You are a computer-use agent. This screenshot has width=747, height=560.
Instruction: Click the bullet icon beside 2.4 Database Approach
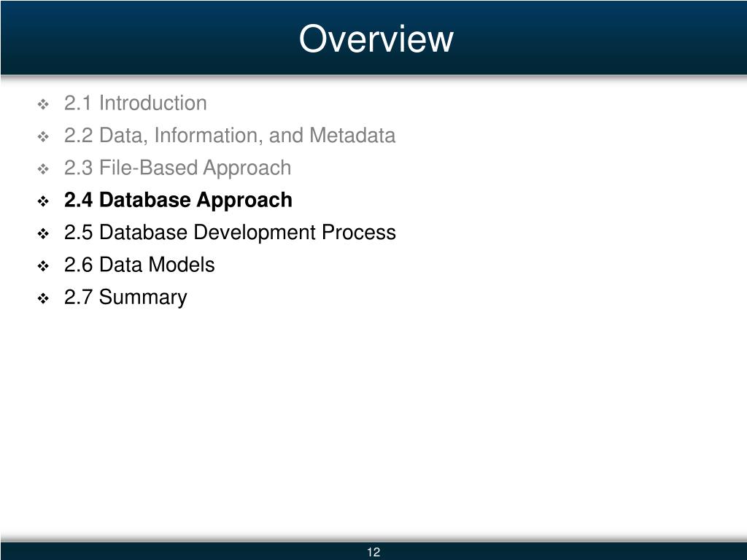tap(43, 201)
